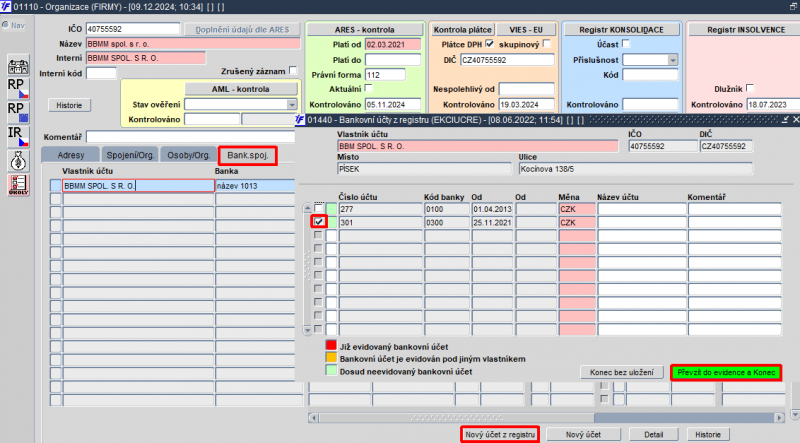The width and height of the screenshot is (800, 443).
Task: Click the IČO field 40755592
Action: coord(133,29)
